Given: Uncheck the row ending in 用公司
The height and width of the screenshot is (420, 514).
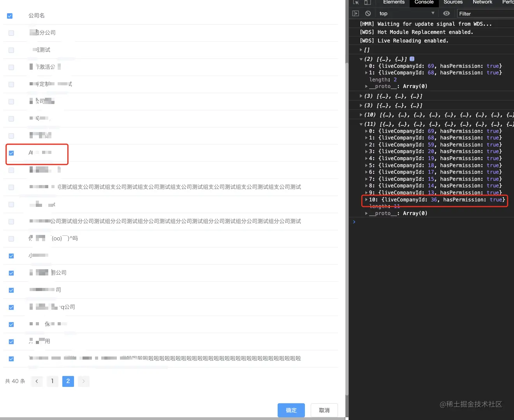Looking at the screenshot, I should pyautogui.click(x=11, y=273).
